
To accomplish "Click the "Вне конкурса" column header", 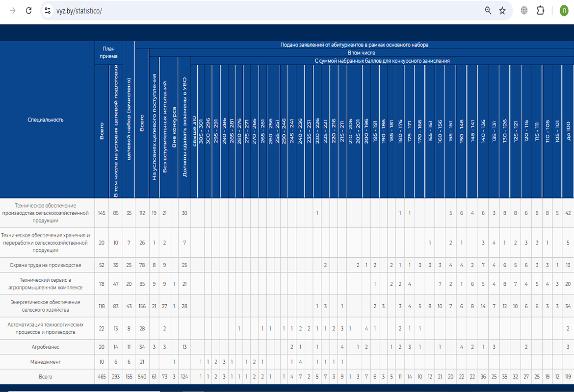I will pos(174,127).
